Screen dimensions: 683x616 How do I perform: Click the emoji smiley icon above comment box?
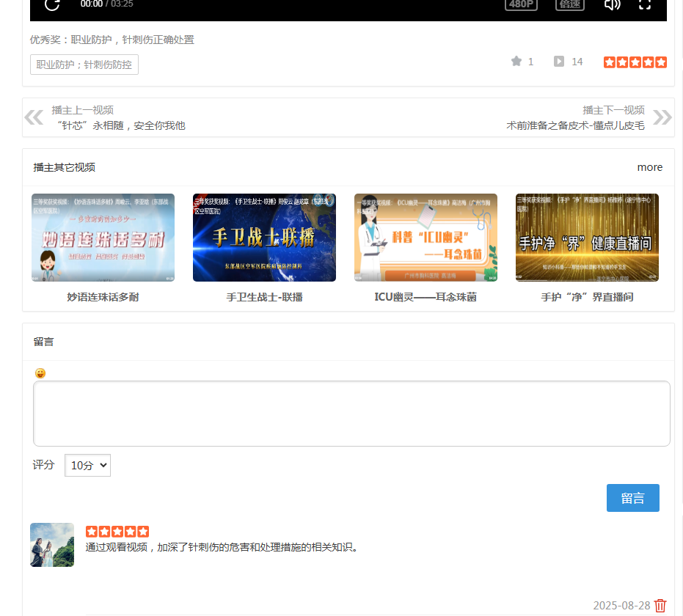40,373
